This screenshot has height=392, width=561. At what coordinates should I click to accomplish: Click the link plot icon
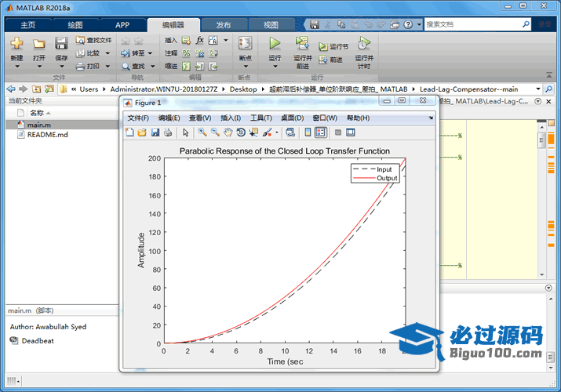click(290, 132)
